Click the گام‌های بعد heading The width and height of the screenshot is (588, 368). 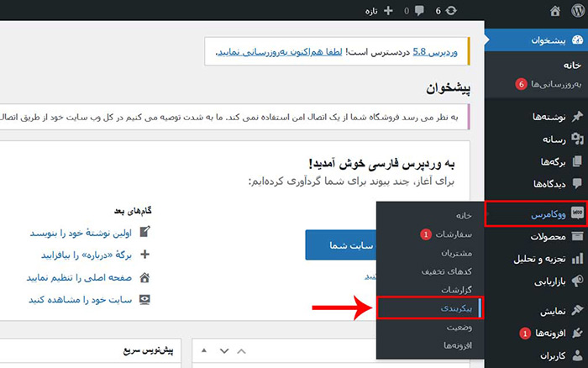(133, 211)
